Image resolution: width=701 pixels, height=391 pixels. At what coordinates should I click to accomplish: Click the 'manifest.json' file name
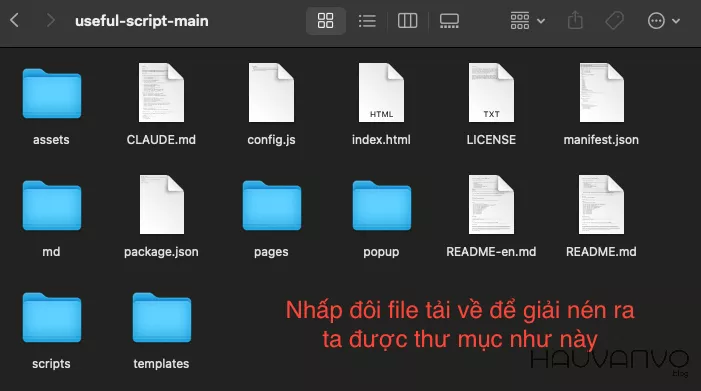click(x=601, y=140)
